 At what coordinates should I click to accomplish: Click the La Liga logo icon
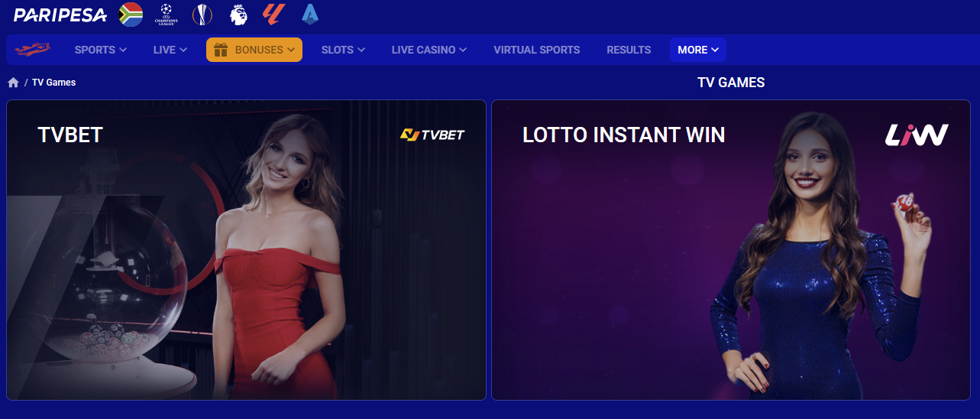pyautogui.click(x=274, y=14)
